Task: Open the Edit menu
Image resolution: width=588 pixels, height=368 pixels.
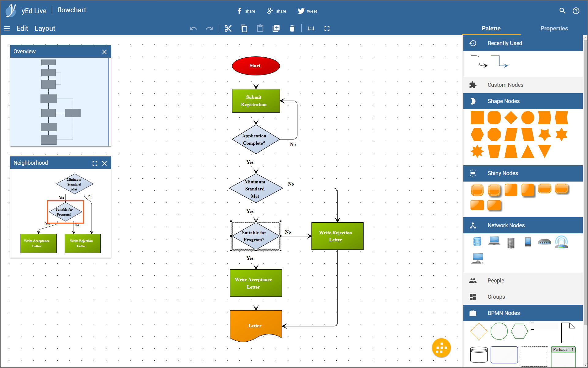Action: click(22, 29)
